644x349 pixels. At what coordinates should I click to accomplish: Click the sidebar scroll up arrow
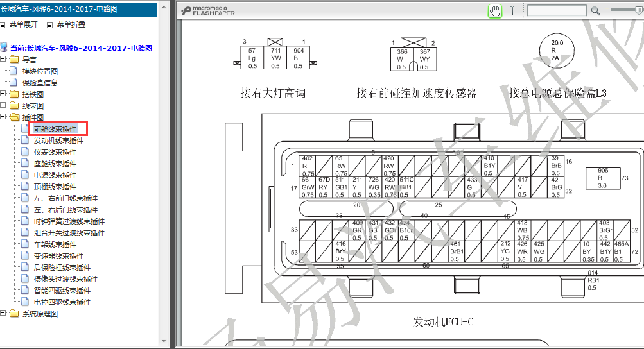[x=164, y=7]
